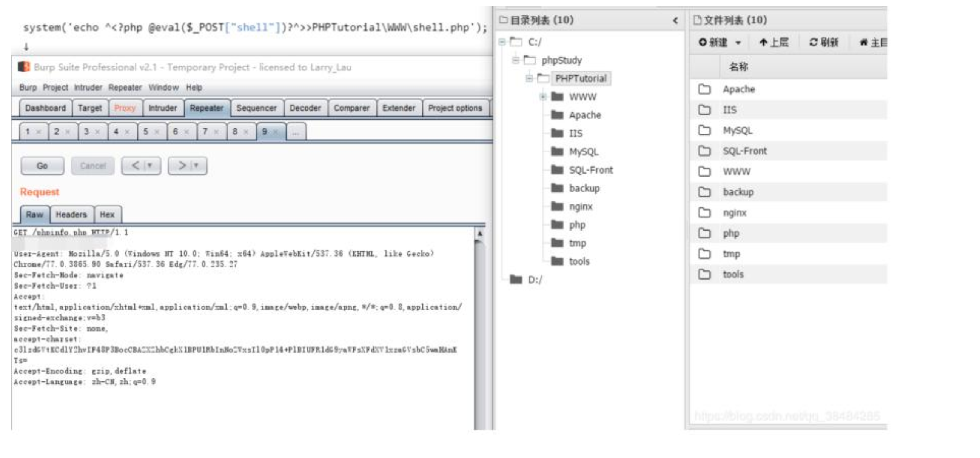Click the php folder icon in file list
This screenshot has width=980, height=458.
704,233
